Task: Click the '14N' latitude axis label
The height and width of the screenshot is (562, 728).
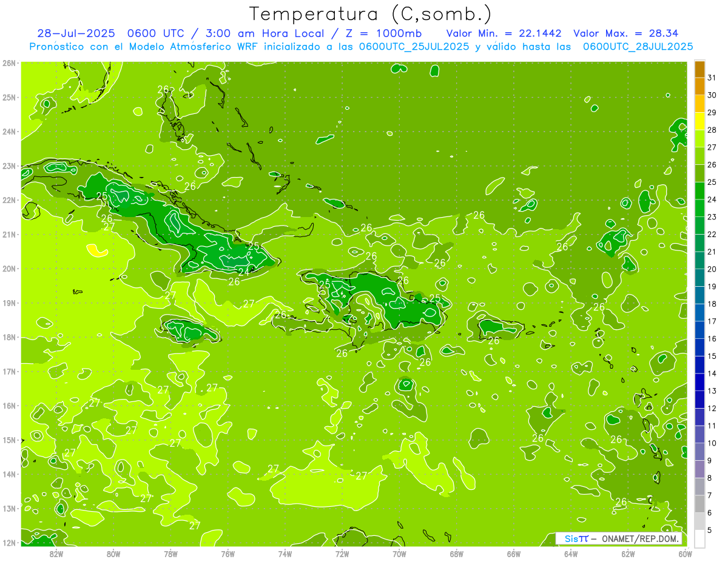Action: point(8,474)
